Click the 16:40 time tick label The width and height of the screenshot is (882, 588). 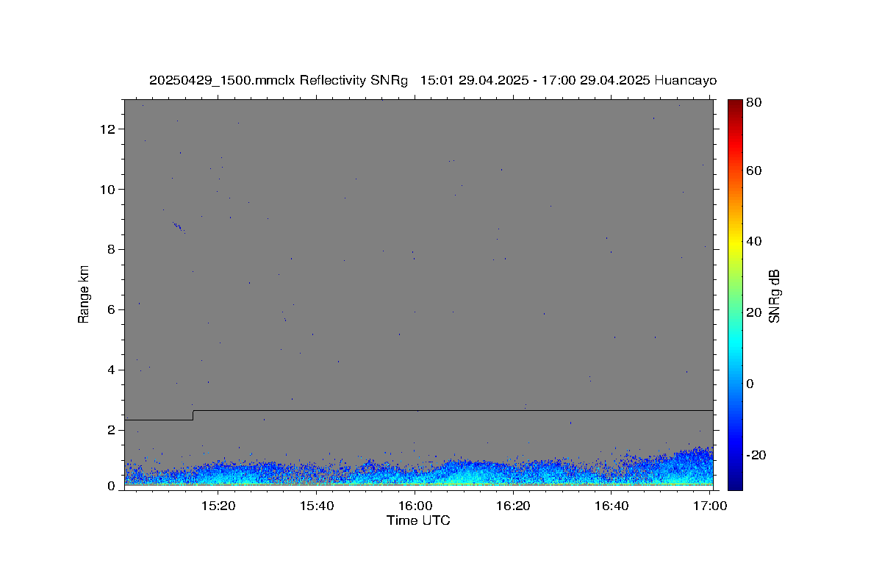pyautogui.click(x=612, y=506)
